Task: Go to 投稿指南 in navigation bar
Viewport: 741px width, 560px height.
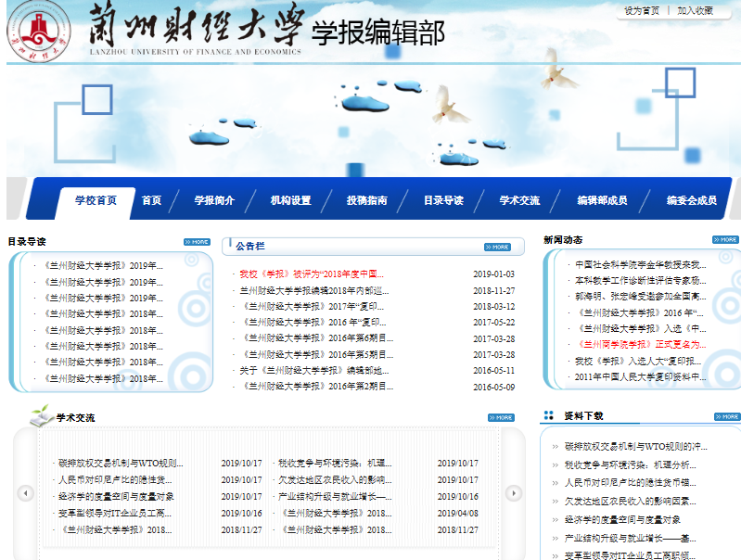Action: click(x=366, y=200)
